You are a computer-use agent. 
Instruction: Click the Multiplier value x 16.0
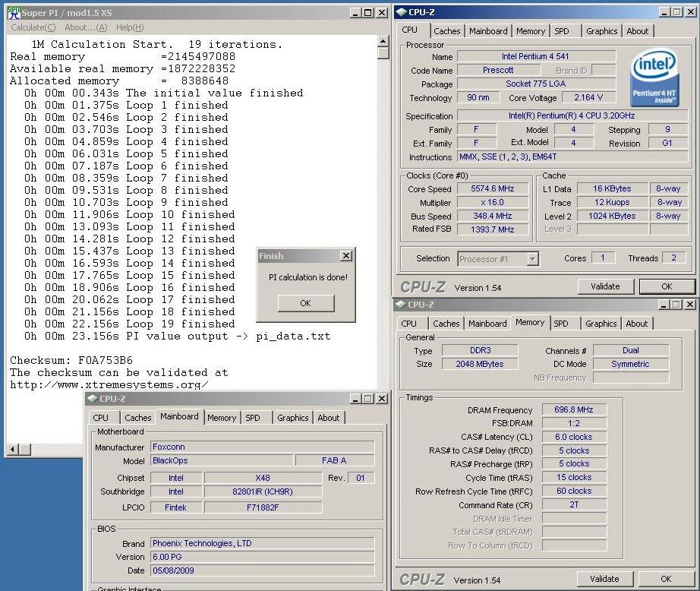coord(493,202)
